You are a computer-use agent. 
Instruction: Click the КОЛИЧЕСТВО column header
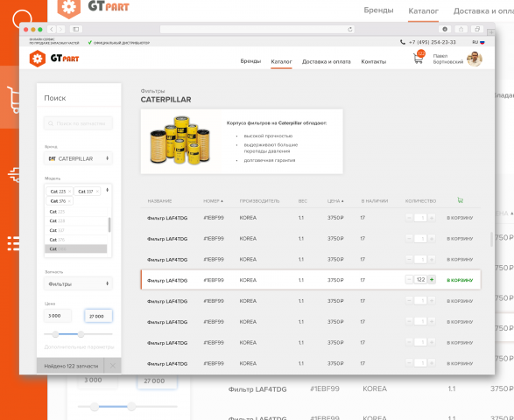point(420,201)
